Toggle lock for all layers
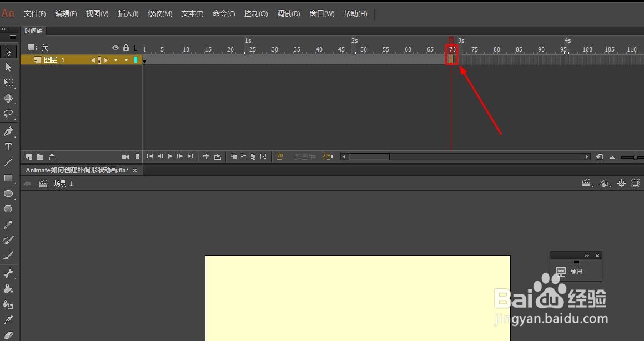This screenshot has height=341, width=644. click(x=126, y=48)
